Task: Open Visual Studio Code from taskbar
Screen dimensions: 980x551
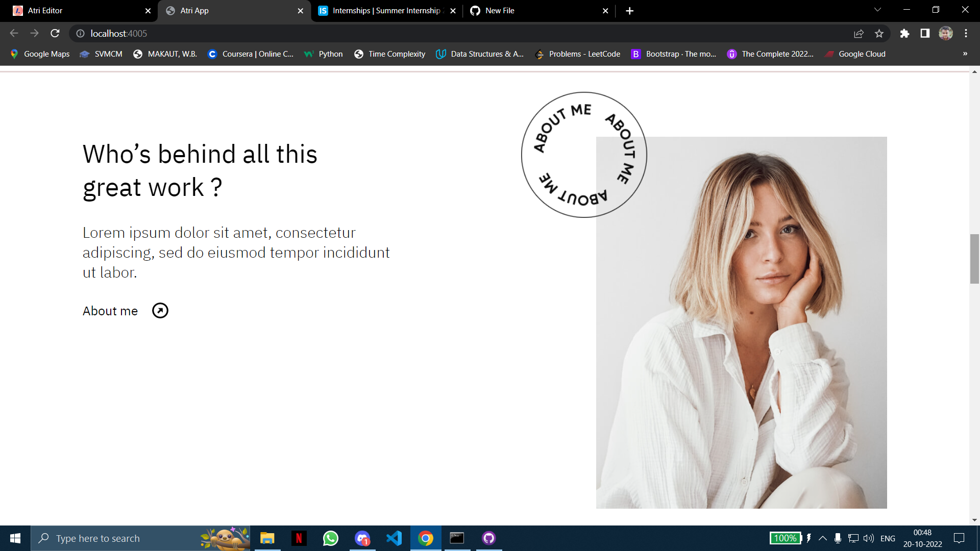Action: pos(394,538)
